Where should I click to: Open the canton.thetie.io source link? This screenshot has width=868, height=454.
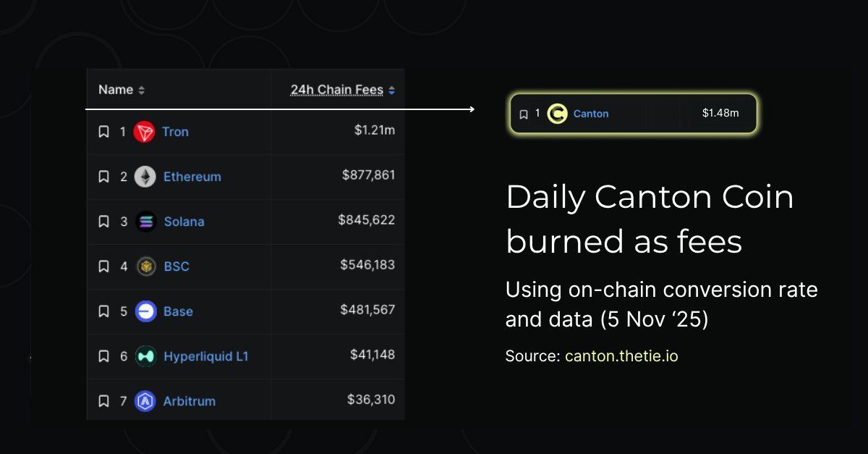621,356
